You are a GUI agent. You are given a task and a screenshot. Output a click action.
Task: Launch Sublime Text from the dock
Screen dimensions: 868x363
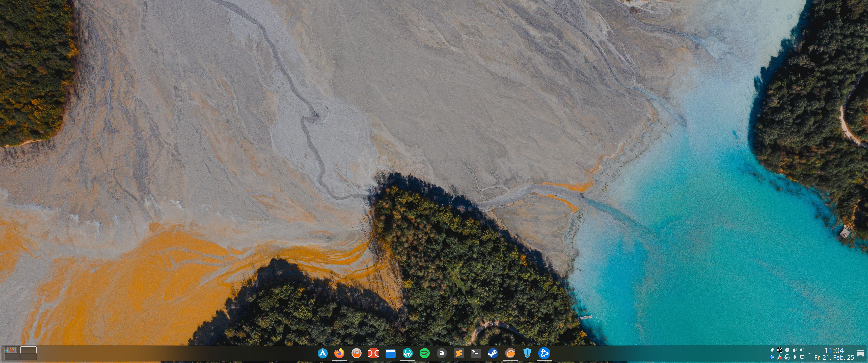(x=458, y=353)
